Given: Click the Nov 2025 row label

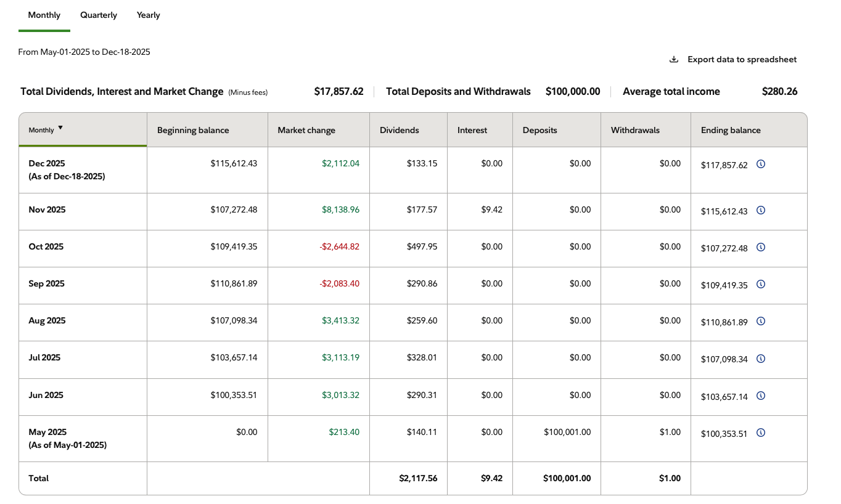Looking at the screenshot, I should click(x=47, y=210).
